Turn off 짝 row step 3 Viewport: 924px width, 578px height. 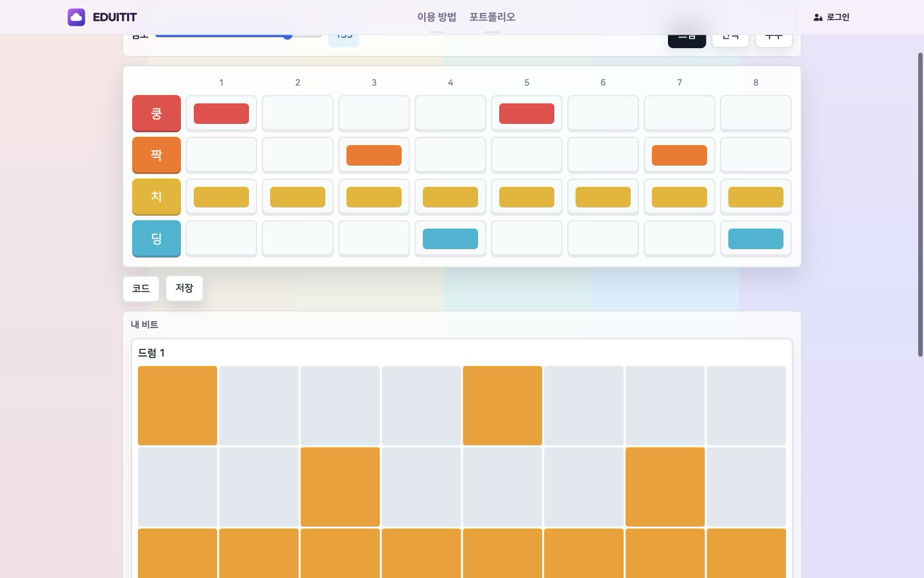point(374,155)
